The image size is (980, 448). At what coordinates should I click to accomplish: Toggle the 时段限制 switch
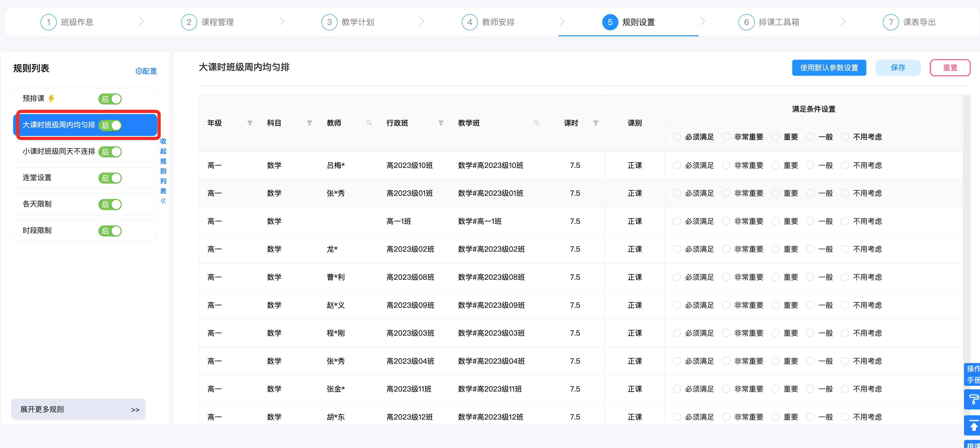tap(110, 231)
